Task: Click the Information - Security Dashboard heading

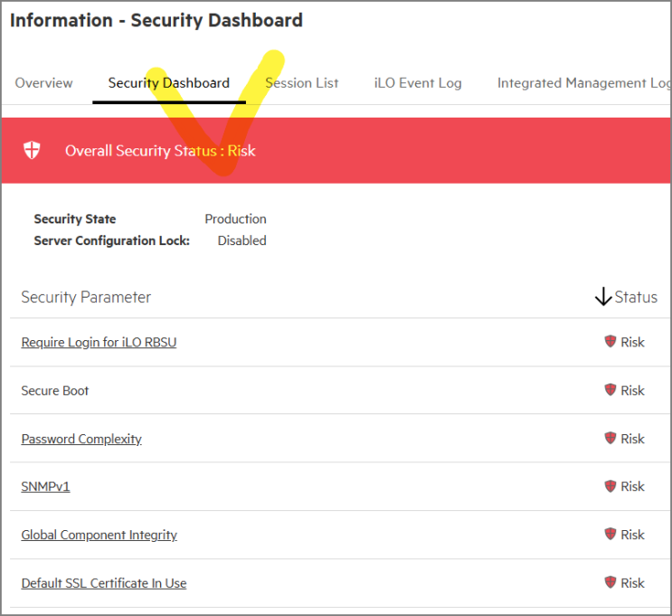Action: [x=156, y=21]
